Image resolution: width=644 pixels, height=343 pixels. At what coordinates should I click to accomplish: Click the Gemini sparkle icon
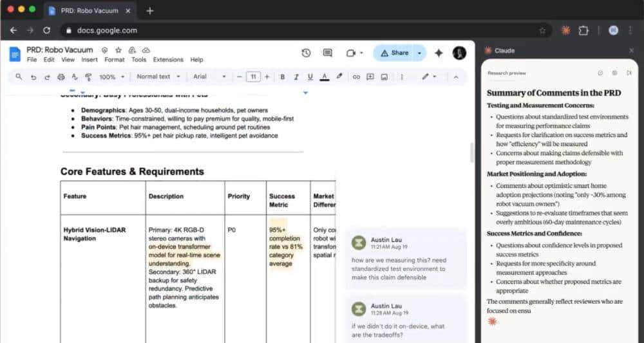[439, 53]
